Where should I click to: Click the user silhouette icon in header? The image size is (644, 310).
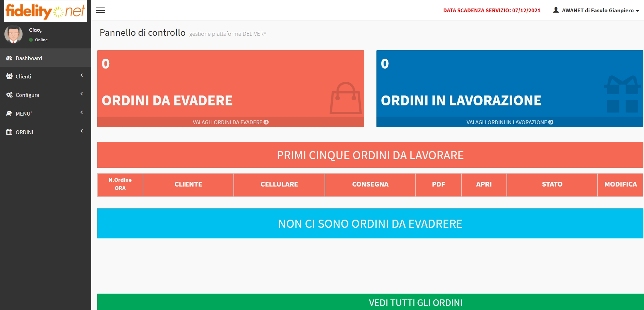click(x=556, y=10)
